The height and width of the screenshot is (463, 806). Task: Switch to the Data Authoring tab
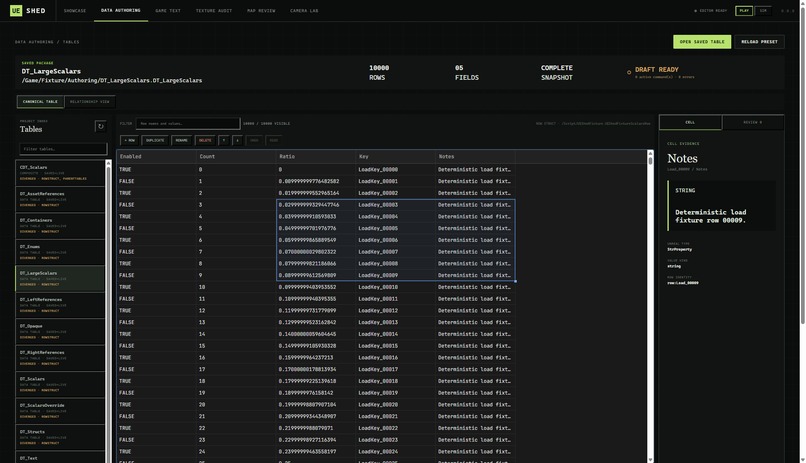[x=121, y=11]
